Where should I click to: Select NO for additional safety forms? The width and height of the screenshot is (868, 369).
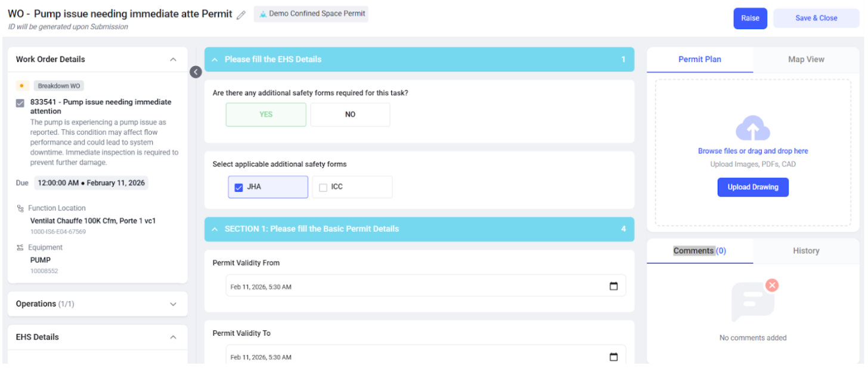pyautogui.click(x=350, y=114)
